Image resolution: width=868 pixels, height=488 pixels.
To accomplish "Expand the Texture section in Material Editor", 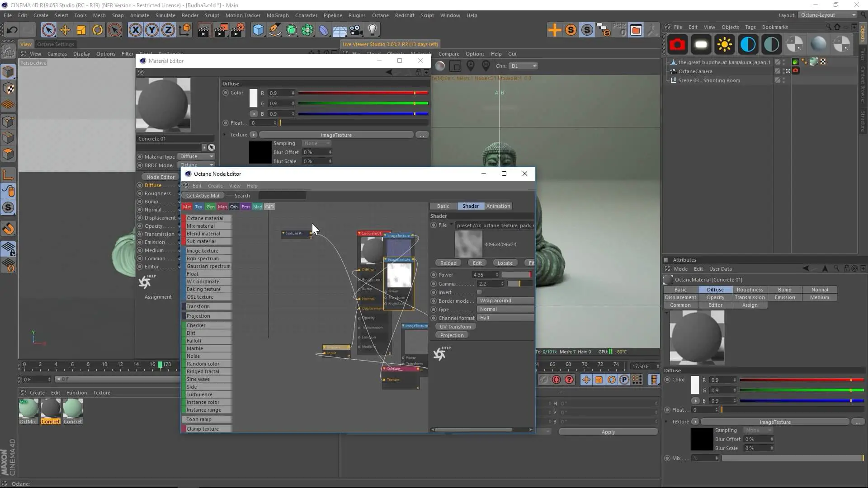I will click(x=225, y=135).
